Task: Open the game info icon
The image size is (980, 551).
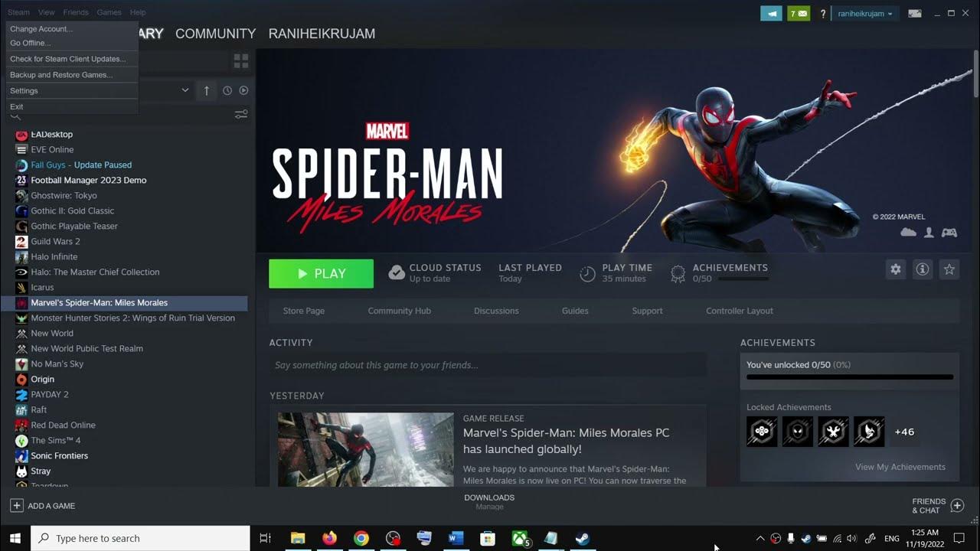Action: point(923,269)
